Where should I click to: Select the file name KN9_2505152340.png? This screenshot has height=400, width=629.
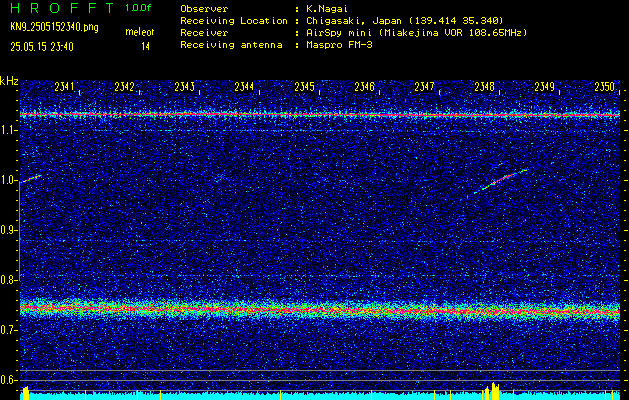pyautogui.click(x=54, y=27)
